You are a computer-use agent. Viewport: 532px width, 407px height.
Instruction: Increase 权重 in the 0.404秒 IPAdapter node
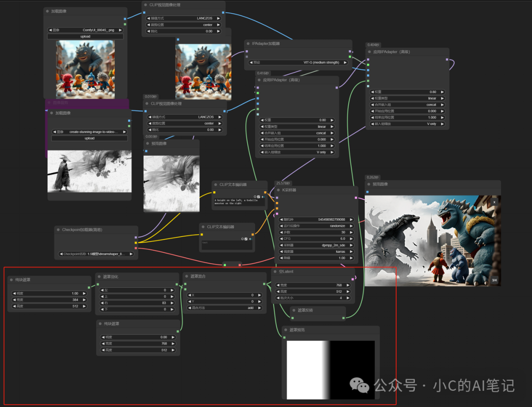442,92
